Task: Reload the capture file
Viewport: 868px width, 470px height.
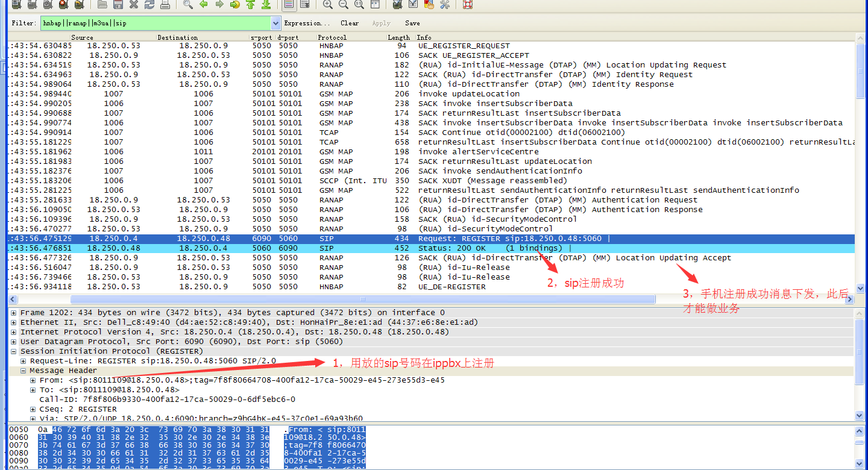Action: 149,5
